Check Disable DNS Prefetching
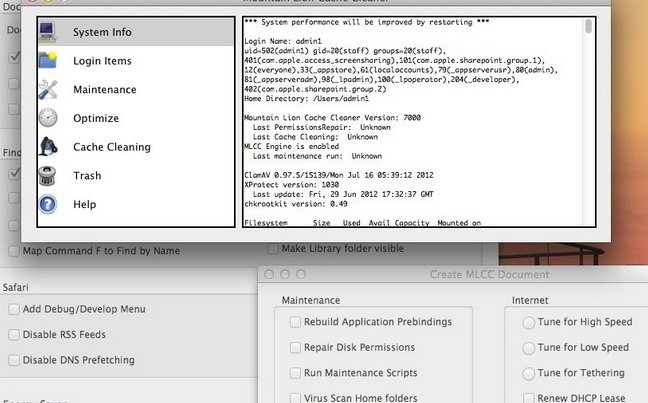The width and height of the screenshot is (648, 403). point(14,360)
